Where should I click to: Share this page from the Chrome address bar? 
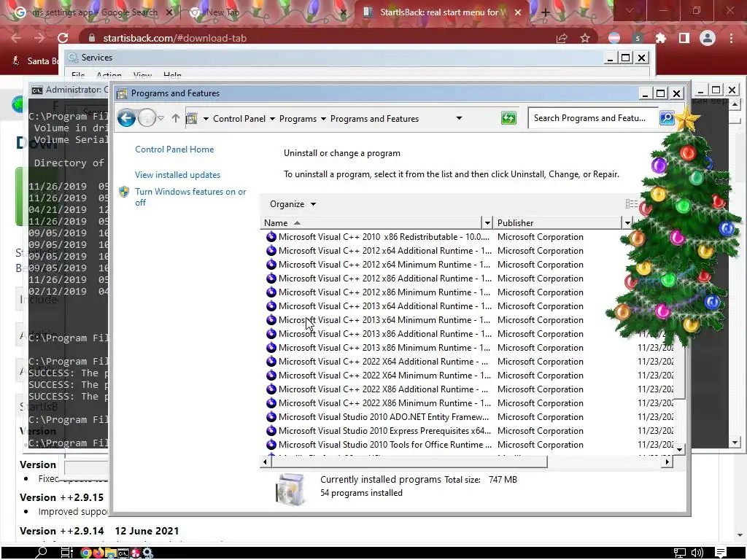point(562,38)
